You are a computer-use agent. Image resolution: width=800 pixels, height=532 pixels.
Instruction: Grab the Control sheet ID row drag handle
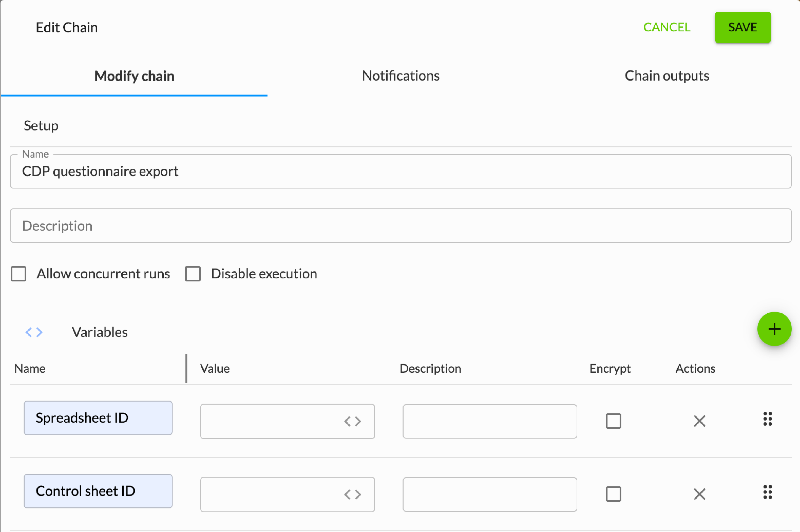click(767, 492)
